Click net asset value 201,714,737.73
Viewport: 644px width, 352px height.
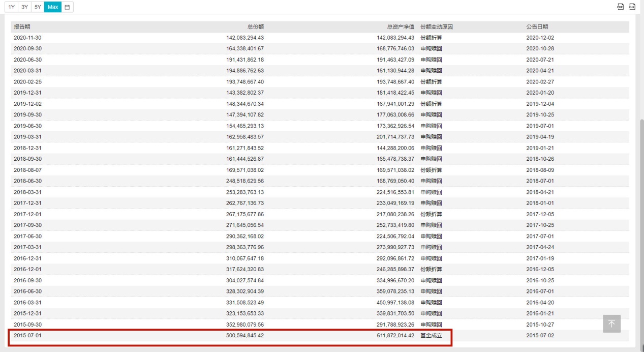(x=395, y=137)
